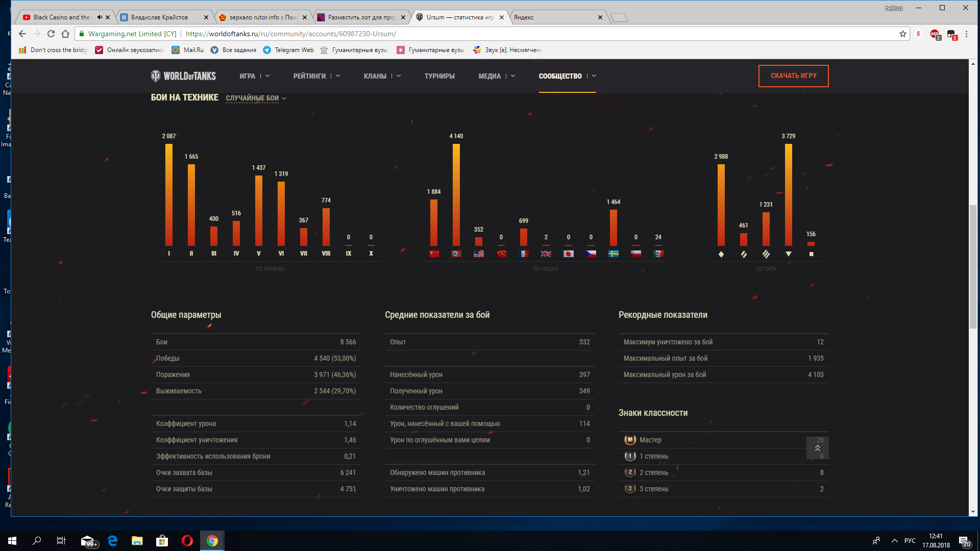Open Windows search from taskbar
980x551 pixels.
[37, 541]
